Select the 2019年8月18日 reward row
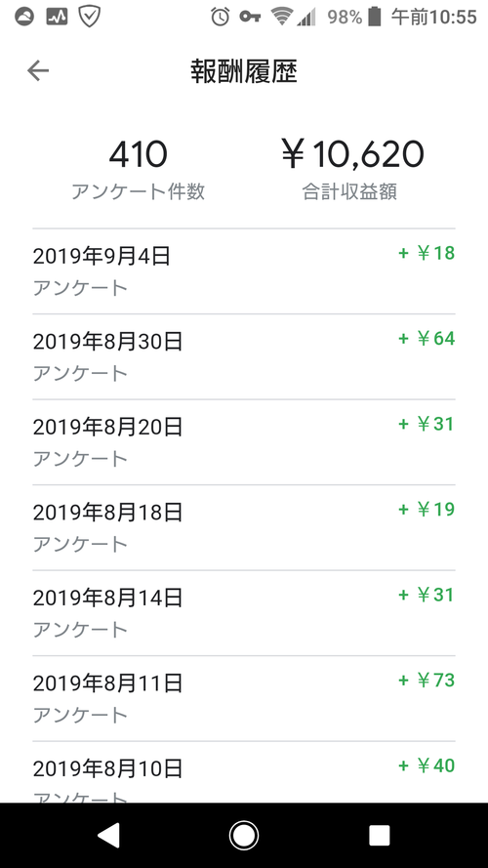 click(x=244, y=527)
